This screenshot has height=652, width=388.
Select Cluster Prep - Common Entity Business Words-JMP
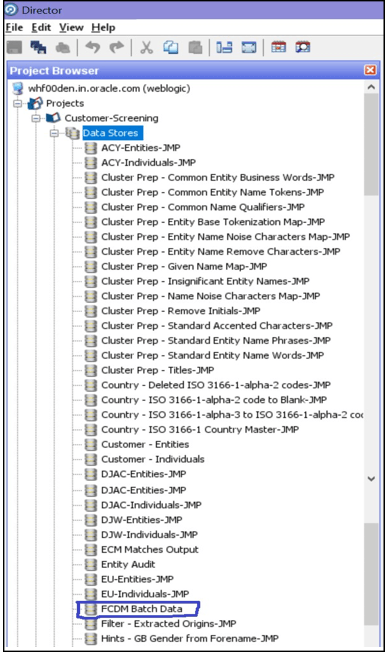tap(217, 178)
